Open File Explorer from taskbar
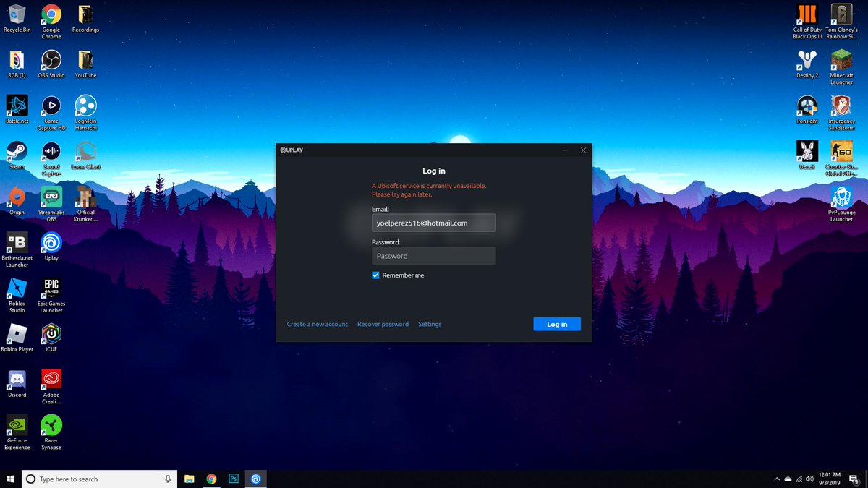This screenshot has height=488, width=868. coord(189,479)
